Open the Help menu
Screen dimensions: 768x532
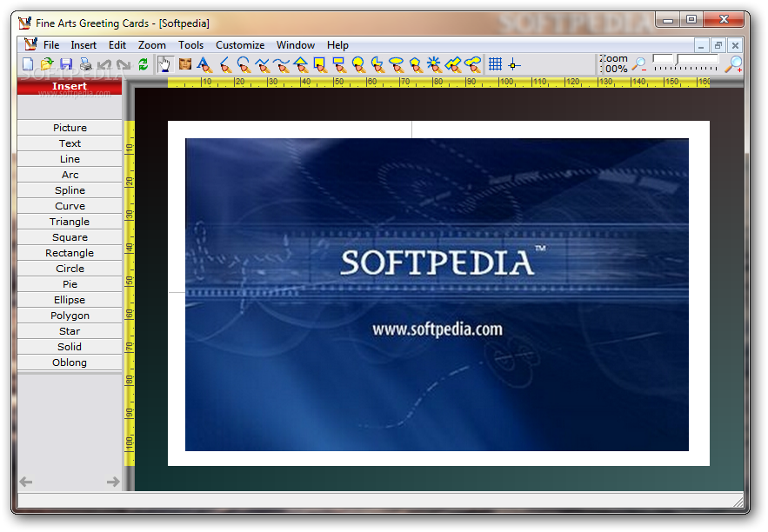tap(337, 45)
